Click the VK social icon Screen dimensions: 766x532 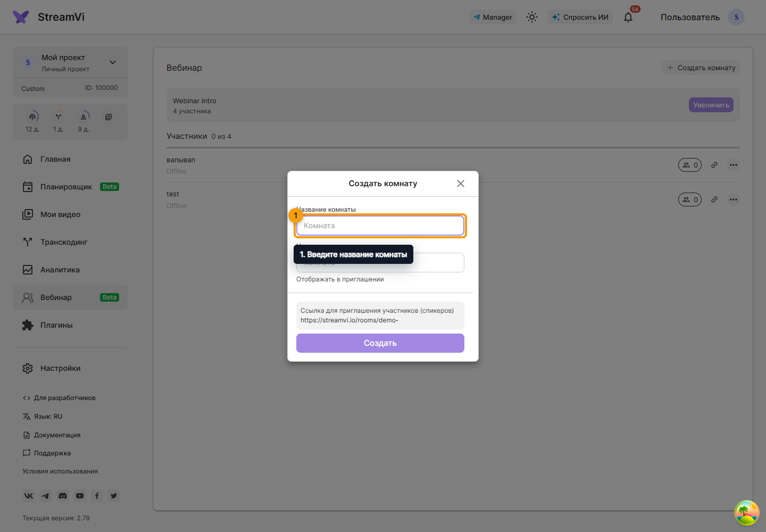tap(29, 496)
